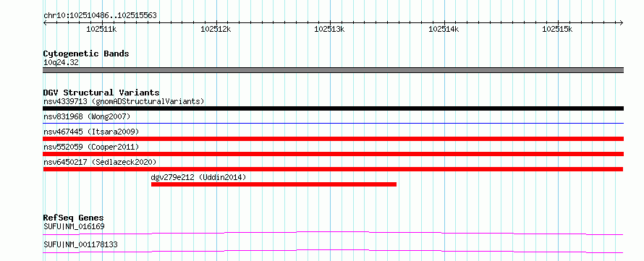
Task: Click the magenta SUFU NM_001178133 gene line
Action: 333,251
